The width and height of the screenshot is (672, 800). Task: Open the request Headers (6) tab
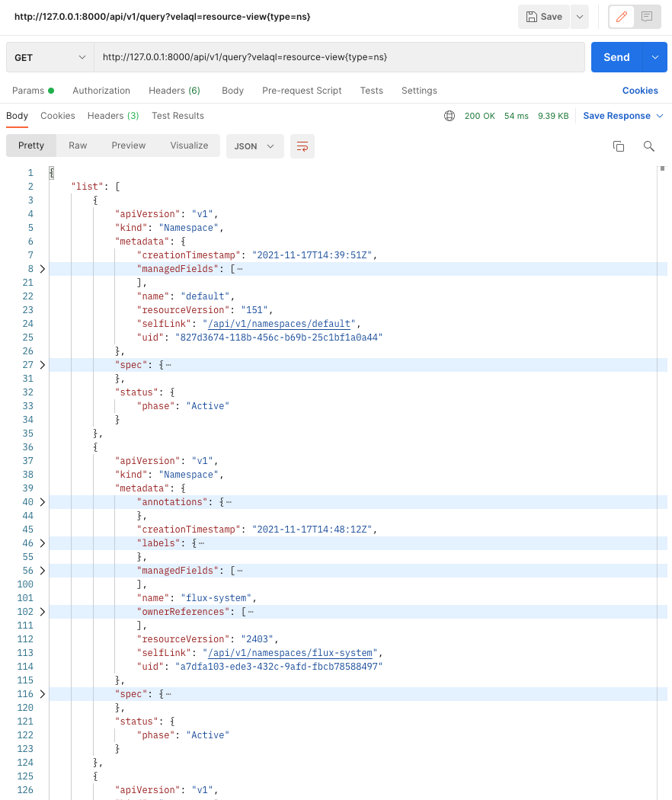(x=174, y=91)
